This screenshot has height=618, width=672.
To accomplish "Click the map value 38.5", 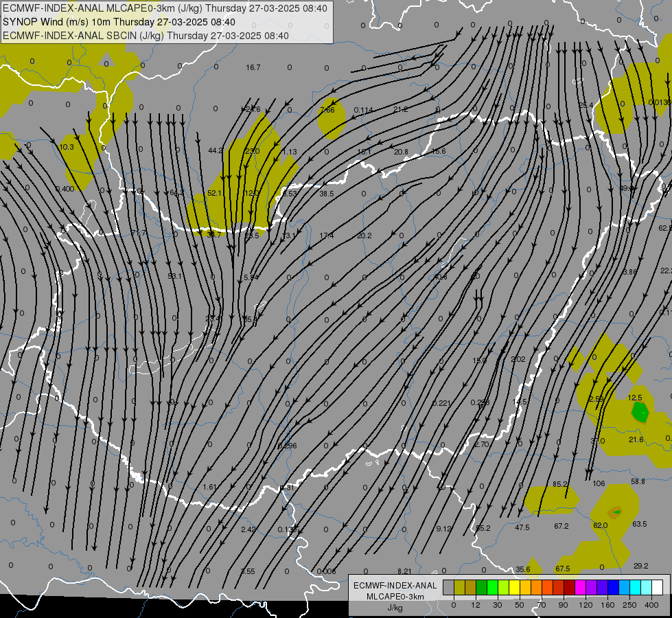I will [327, 194].
